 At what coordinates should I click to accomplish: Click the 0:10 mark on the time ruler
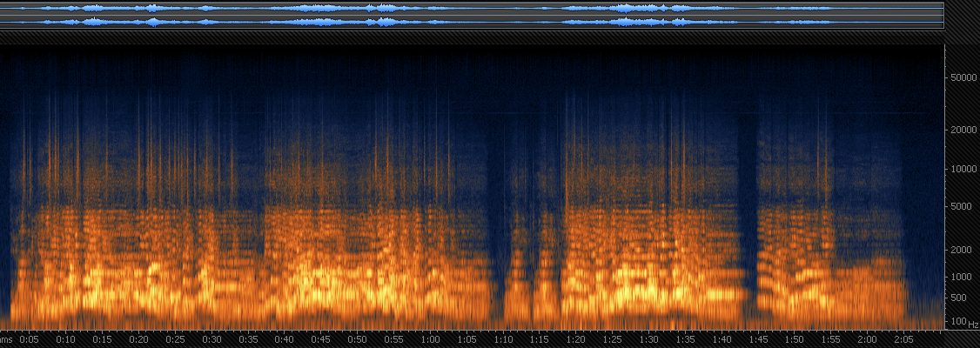point(65,339)
